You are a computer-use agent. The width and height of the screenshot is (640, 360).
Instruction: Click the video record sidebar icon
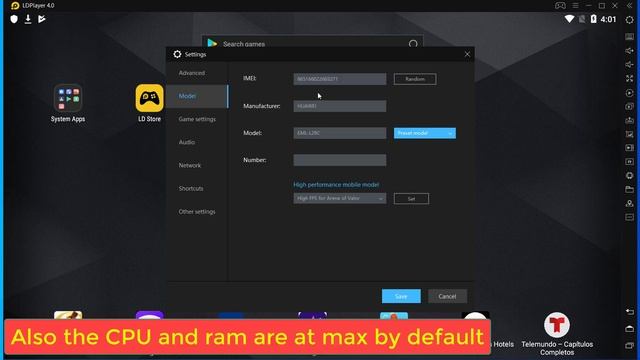tap(629, 148)
